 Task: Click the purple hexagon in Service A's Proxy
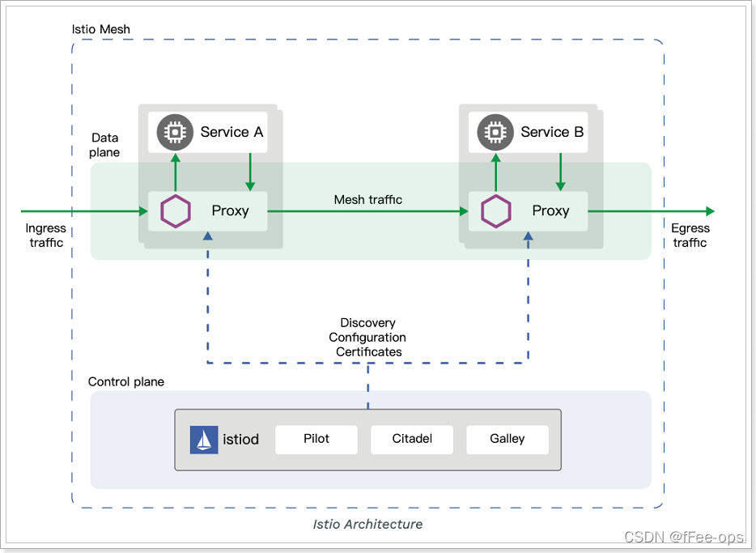click(x=176, y=211)
